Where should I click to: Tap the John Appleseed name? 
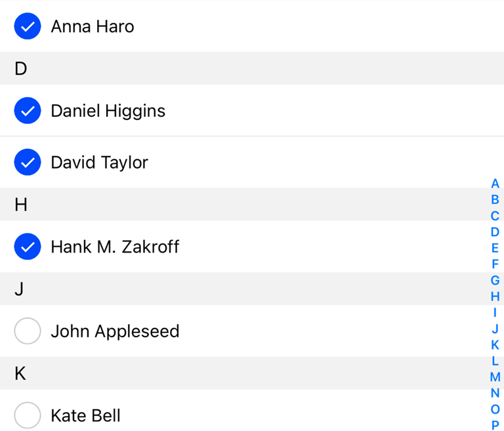pyautogui.click(x=115, y=331)
